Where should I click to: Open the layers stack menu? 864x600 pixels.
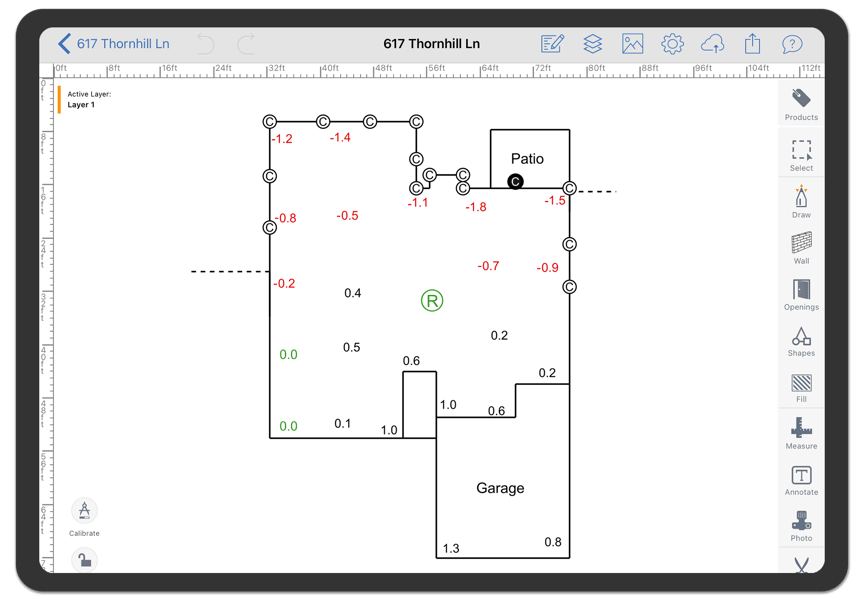593,44
